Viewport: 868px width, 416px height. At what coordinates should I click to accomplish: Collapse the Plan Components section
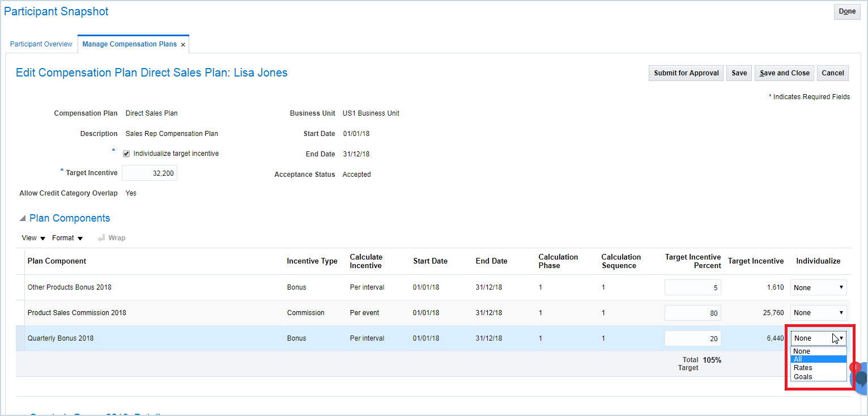[23, 219]
